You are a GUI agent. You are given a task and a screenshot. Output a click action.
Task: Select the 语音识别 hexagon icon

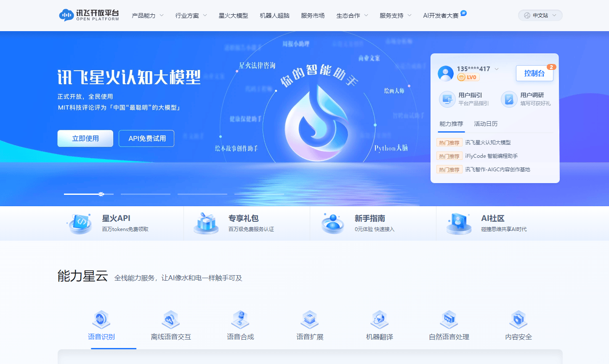(x=101, y=320)
